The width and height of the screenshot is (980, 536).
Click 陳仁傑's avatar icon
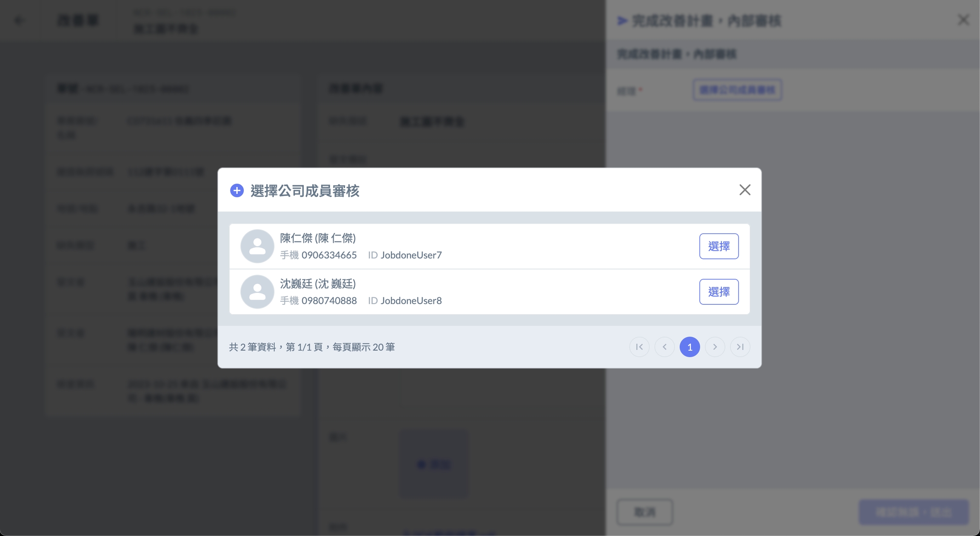tap(257, 246)
